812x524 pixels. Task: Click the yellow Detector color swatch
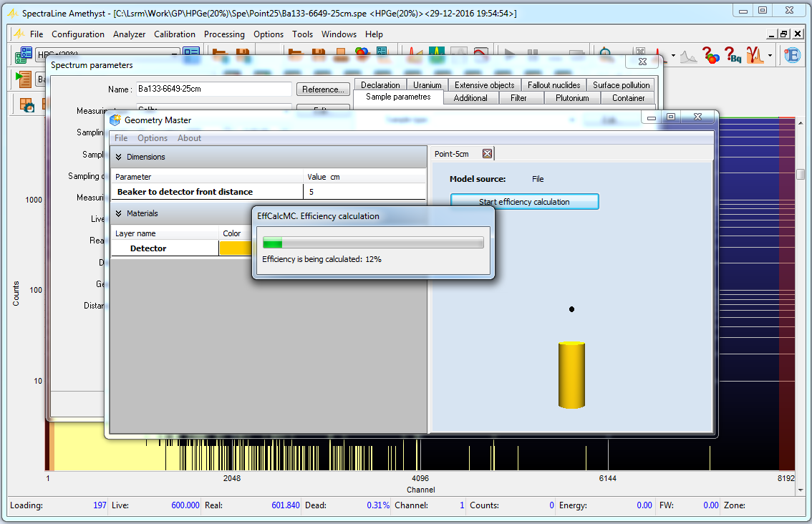(x=236, y=248)
